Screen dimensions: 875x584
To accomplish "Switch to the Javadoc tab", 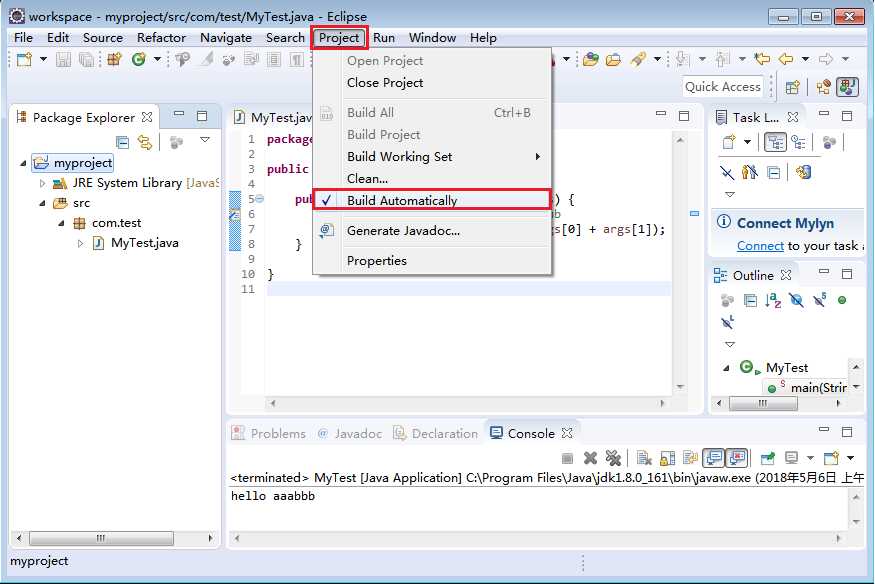I will click(350, 433).
